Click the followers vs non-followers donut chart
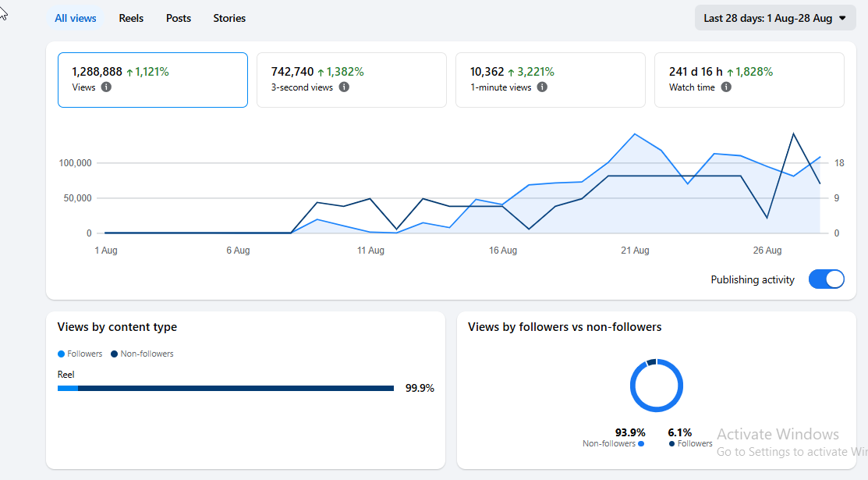 [657, 386]
